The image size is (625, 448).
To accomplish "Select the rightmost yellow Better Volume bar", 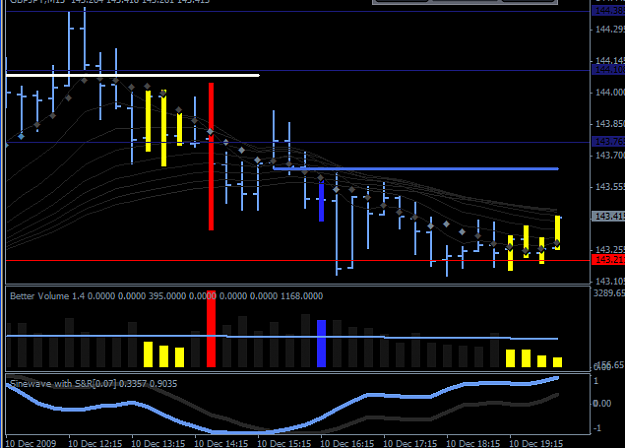I will coord(557,362).
